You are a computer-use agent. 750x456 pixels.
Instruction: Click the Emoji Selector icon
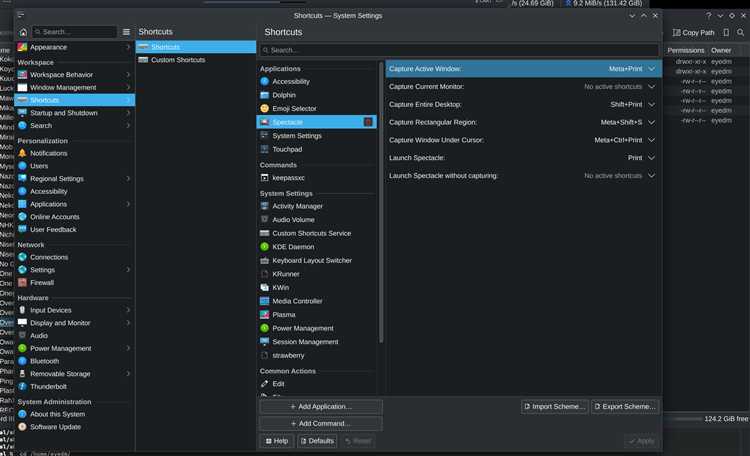tap(265, 109)
